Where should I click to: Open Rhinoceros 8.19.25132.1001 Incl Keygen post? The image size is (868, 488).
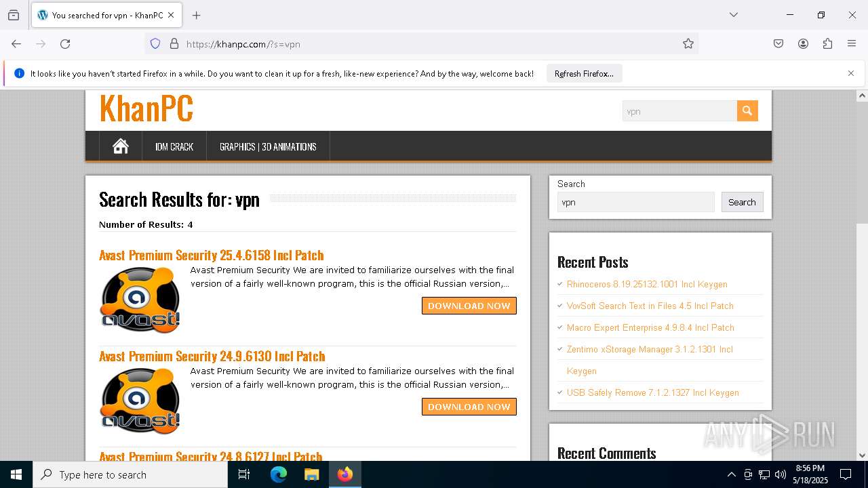pyautogui.click(x=647, y=284)
